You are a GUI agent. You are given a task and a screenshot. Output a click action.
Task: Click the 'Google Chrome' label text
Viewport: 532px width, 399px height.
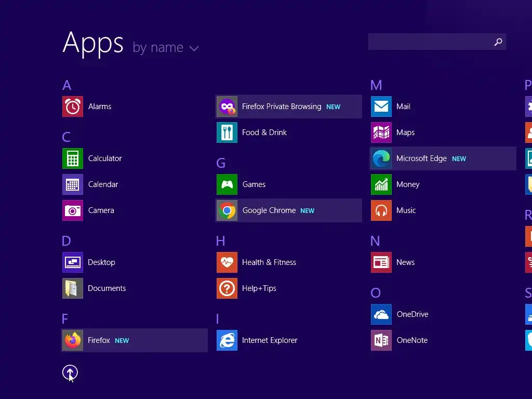point(269,210)
